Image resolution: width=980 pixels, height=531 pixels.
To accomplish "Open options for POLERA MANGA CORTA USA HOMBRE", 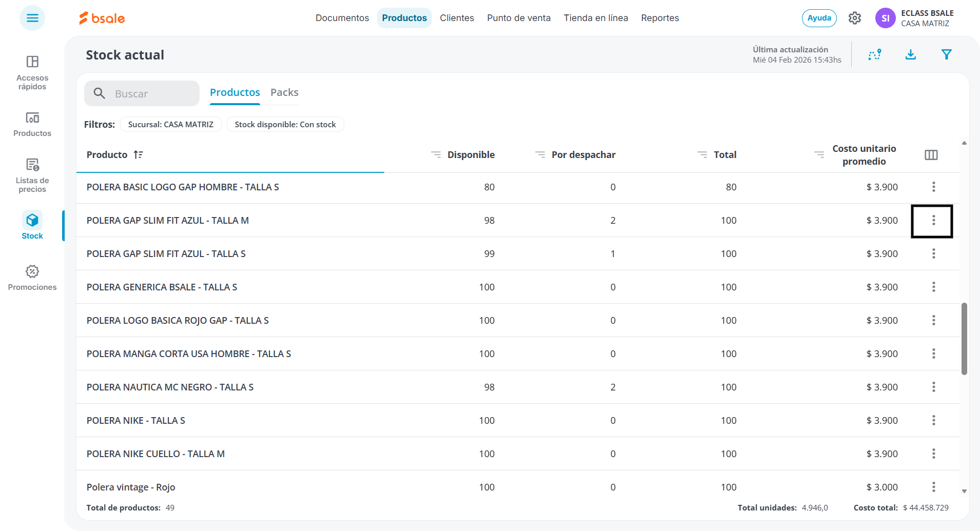I will (x=934, y=353).
